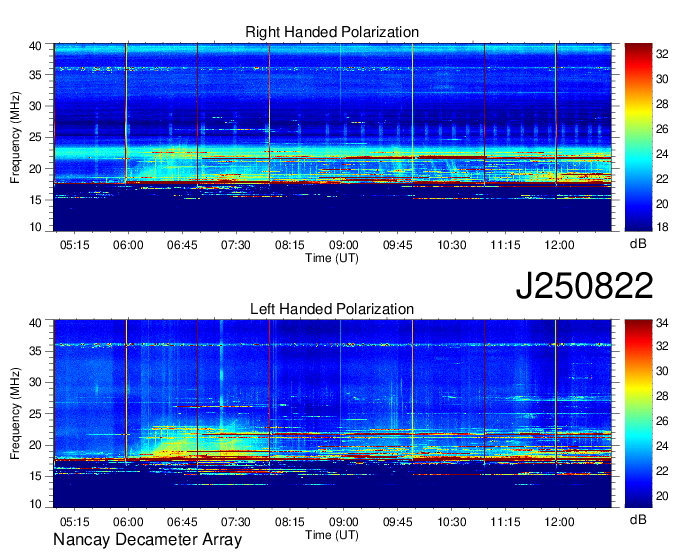This screenshot has width=680, height=552.
Task: Select 40 MHz tick on Left Handed frequency axis
Action: click(36, 323)
